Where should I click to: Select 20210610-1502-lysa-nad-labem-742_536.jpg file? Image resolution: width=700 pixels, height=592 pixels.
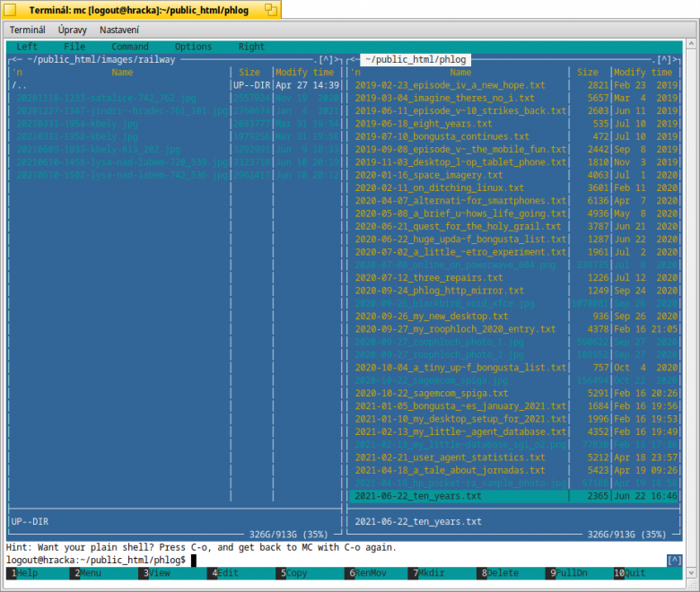pos(175,175)
